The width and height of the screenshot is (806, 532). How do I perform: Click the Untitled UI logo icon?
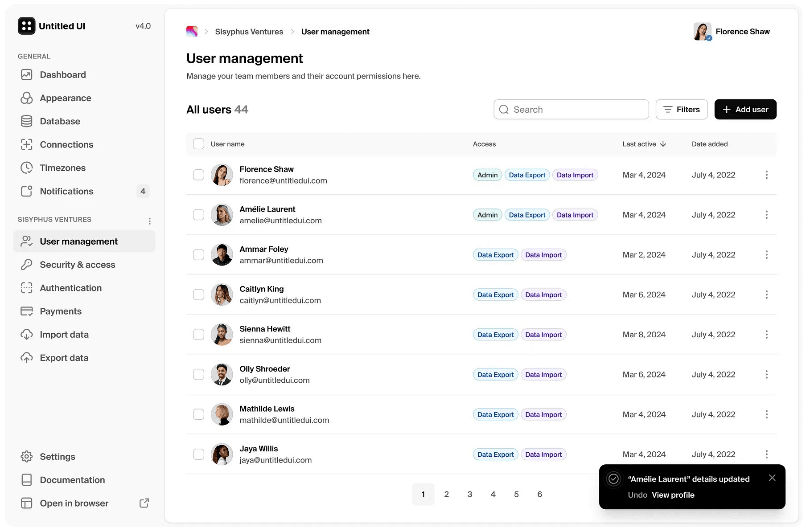point(26,26)
